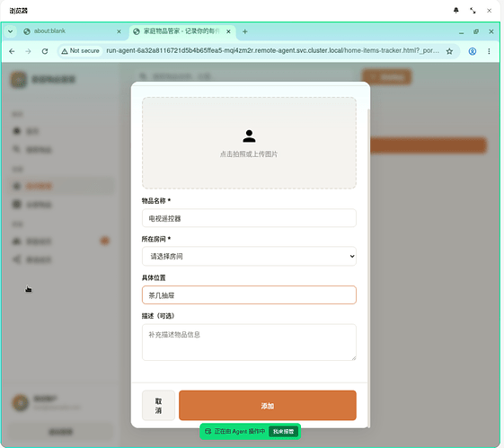
Task: Reload the current page
Action: 45,51
